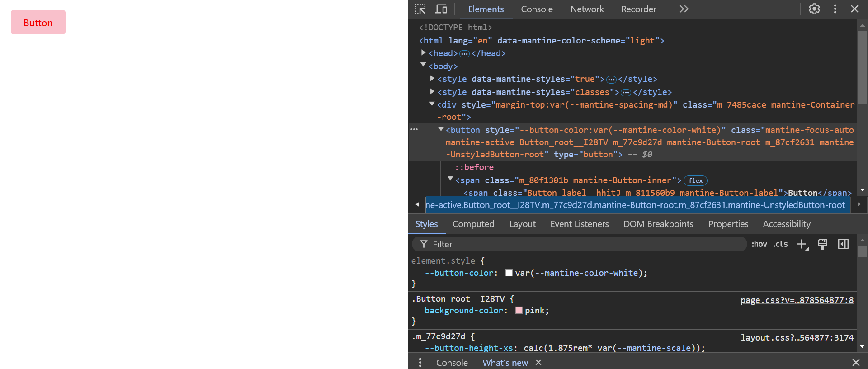This screenshot has width=868, height=369.
Task: Open the Event Listeners pane tab
Action: 580,224
